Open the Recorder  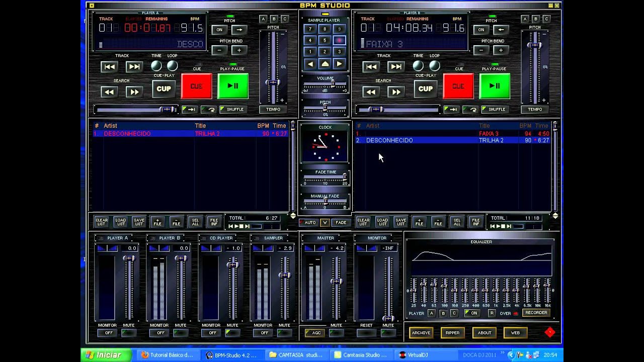click(x=536, y=313)
